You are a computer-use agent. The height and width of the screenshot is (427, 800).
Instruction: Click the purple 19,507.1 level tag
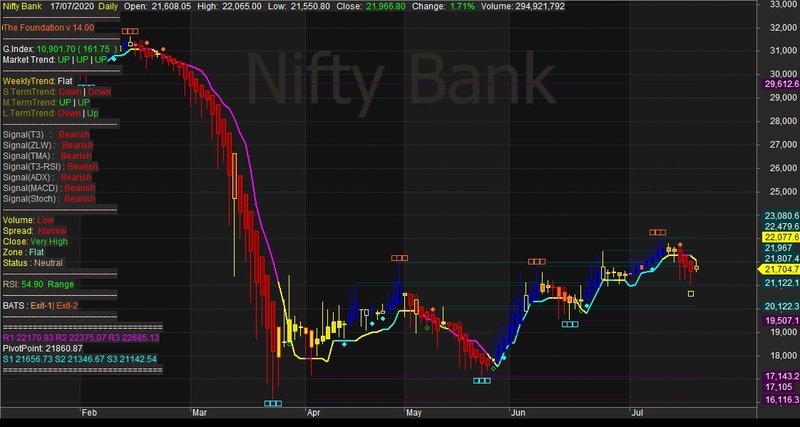(781, 320)
